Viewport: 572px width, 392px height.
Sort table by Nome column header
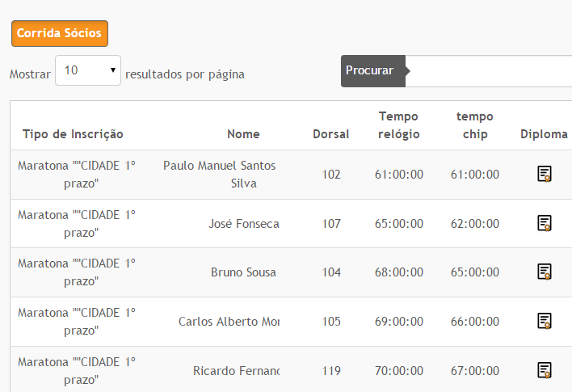(x=243, y=134)
